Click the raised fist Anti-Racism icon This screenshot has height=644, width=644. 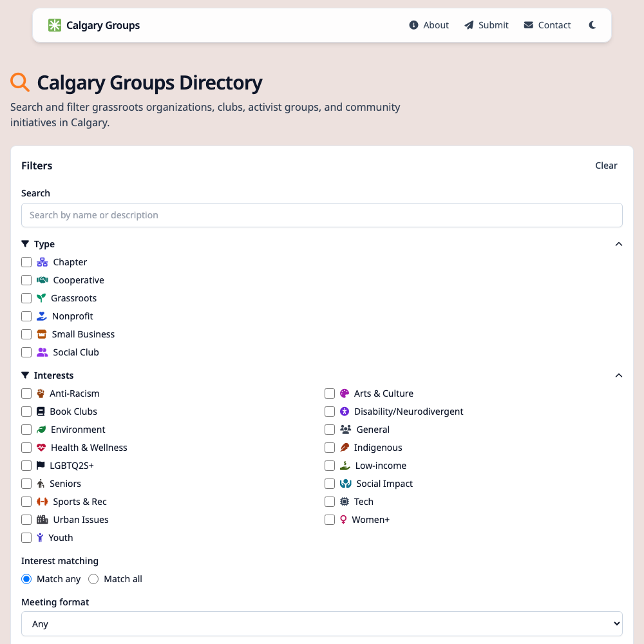tap(41, 393)
